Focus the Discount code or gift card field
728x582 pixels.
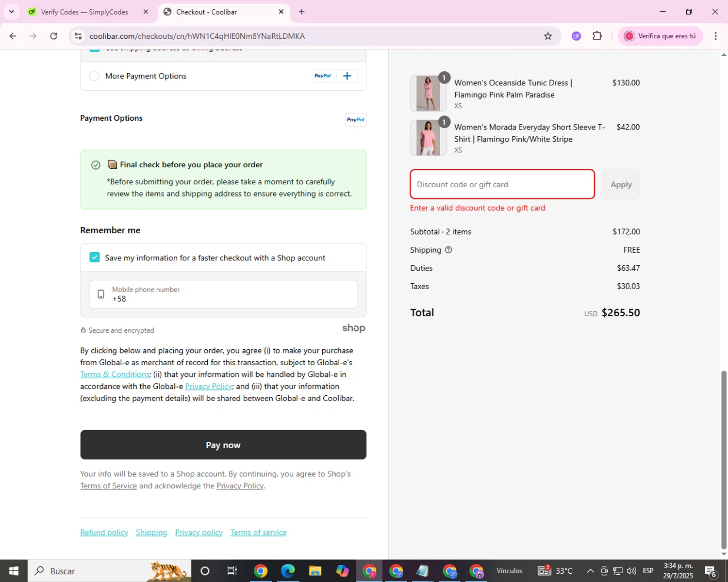click(502, 184)
